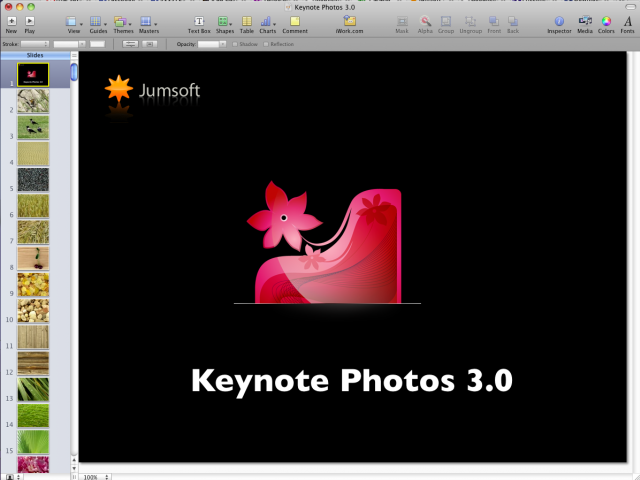Select slide 9 yellow leaves thumbnail
The image size is (640, 480).
[x=33, y=284]
